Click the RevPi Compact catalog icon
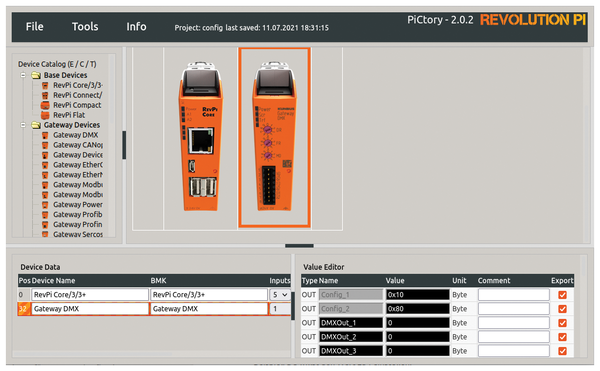600x371 pixels. 45,105
